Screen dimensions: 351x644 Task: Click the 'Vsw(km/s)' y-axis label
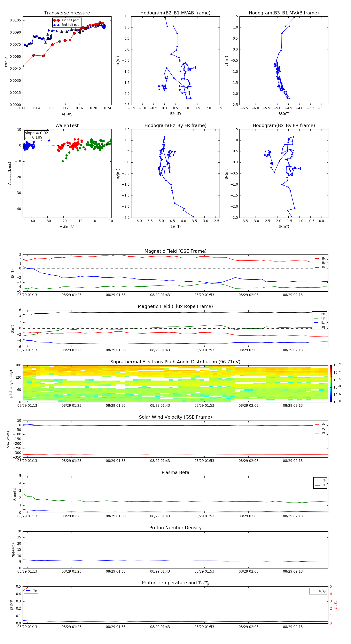pyautogui.click(x=8, y=439)
